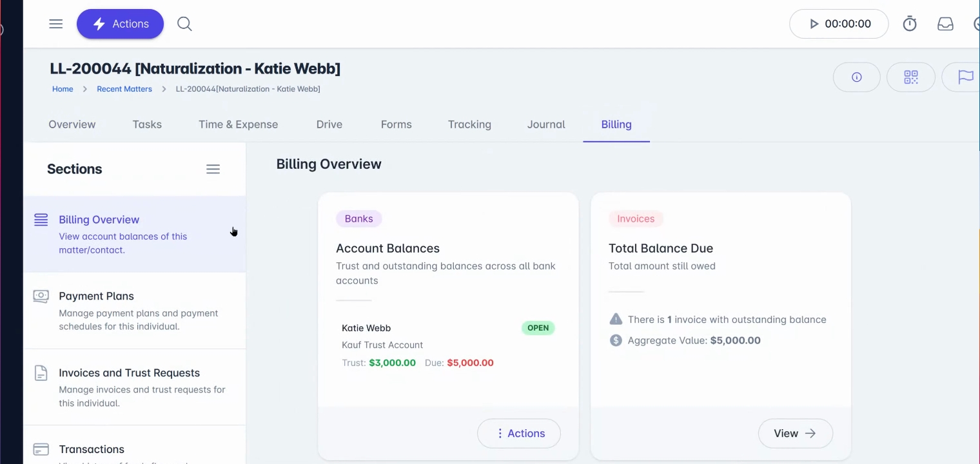Select the Payment Plans section
The width and height of the screenshot is (980, 464).
click(135, 311)
